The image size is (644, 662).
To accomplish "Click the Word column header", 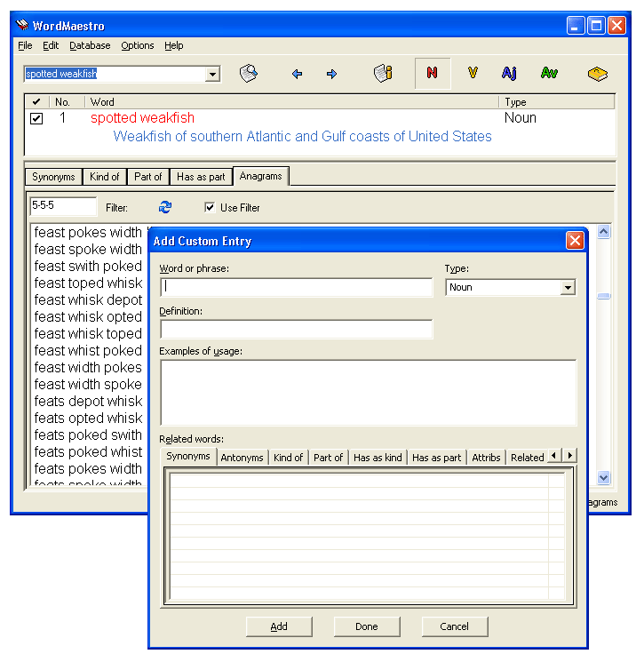I will [x=292, y=102].
